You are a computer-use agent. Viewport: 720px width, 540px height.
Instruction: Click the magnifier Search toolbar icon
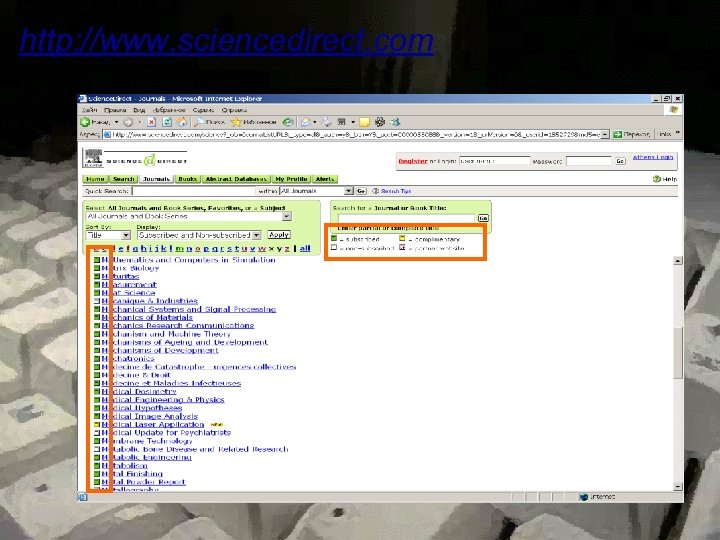tap(199, 122)
